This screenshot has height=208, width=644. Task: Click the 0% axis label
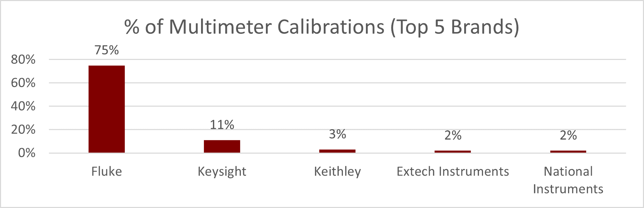point(27,153)
